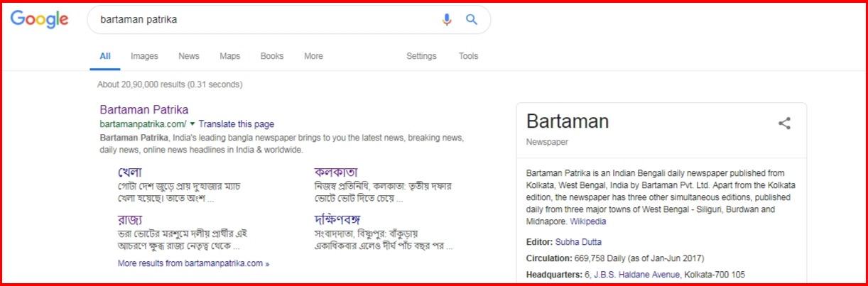Click 'More results from bartamanpatrika.com'
Image resolution: width=868 pixels, height=286 pixels.
[x=193, y=263]
